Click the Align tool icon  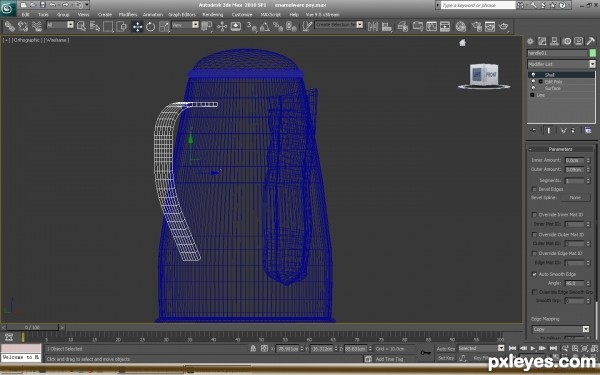coord(386,26)
